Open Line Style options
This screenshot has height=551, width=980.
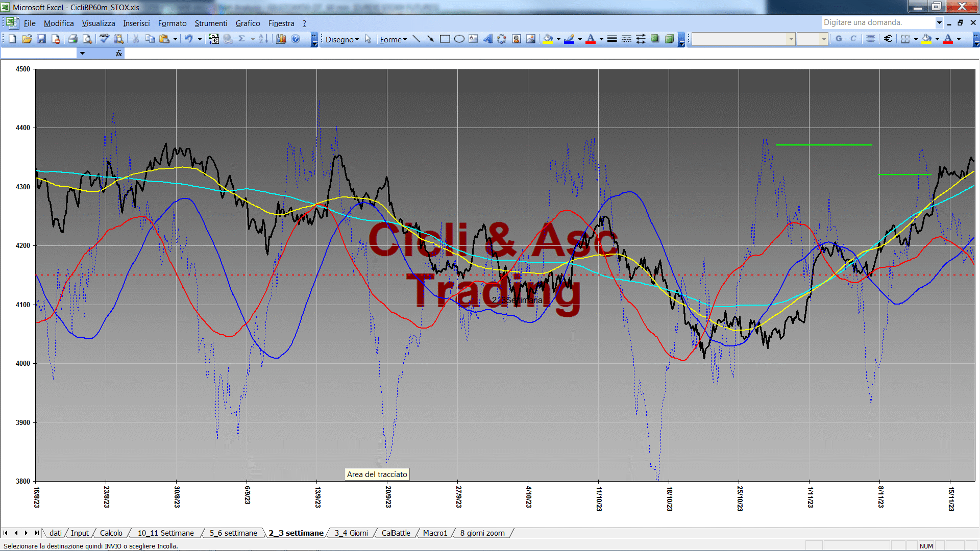click(612, 39)
